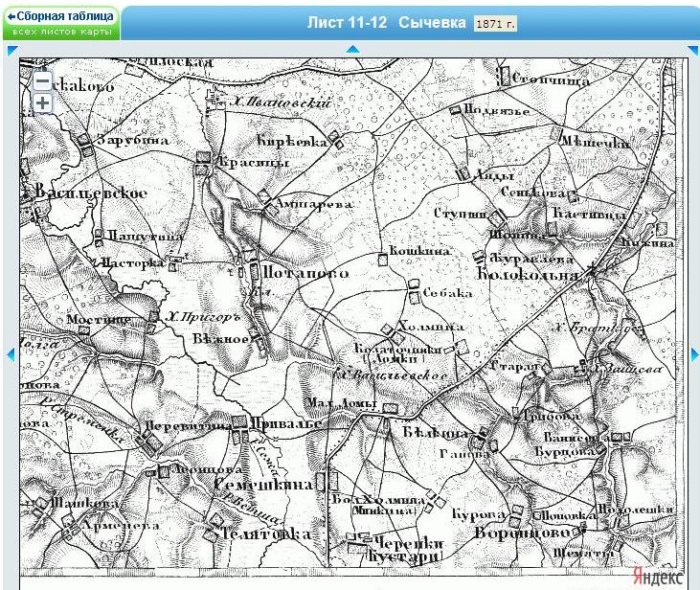Move to the upper-left diagonal map sheet
The image size is (700, 590).
tap(11, 51)
